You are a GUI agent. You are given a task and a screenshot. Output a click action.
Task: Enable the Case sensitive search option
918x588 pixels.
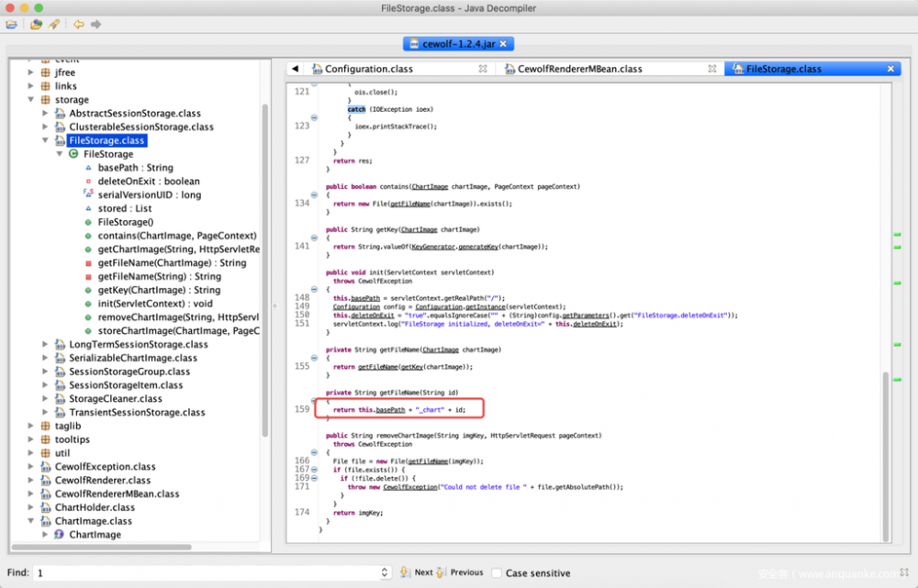(x=496, y=571)
